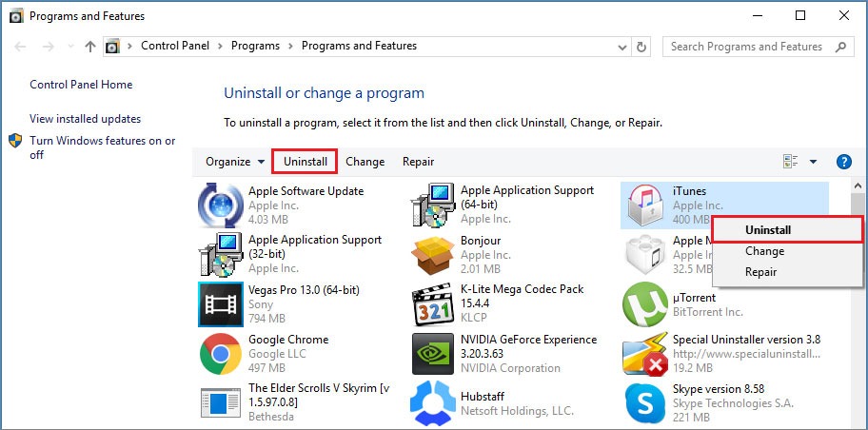Click the Bonjour box icon

pos(433,255)
